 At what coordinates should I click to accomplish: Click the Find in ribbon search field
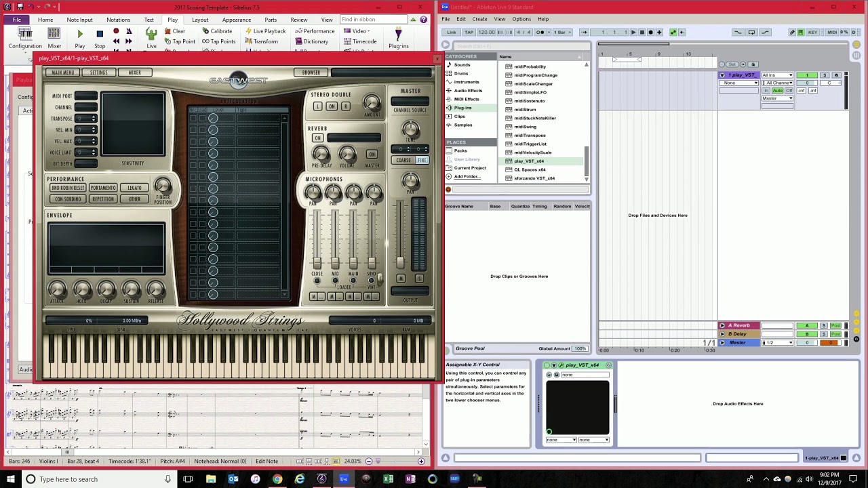click(375, 20)
